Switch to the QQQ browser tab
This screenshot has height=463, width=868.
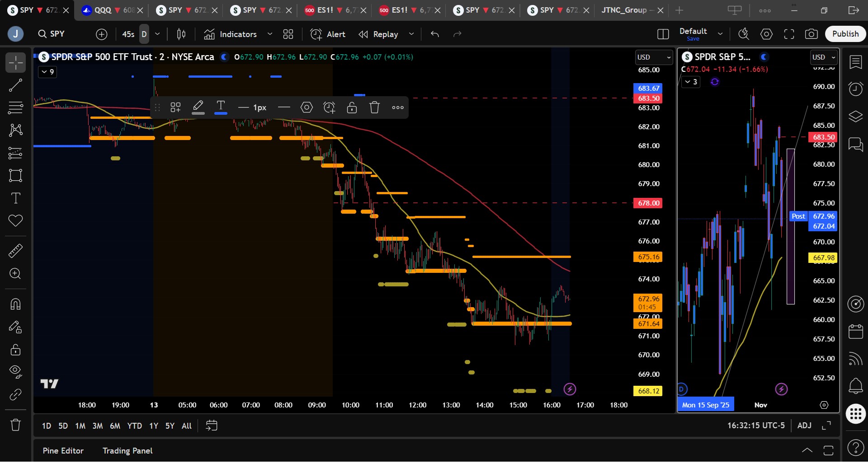111,10
